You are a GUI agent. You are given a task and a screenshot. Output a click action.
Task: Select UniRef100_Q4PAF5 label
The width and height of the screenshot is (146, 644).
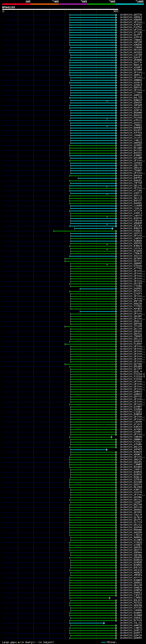[x=131, y=449]
